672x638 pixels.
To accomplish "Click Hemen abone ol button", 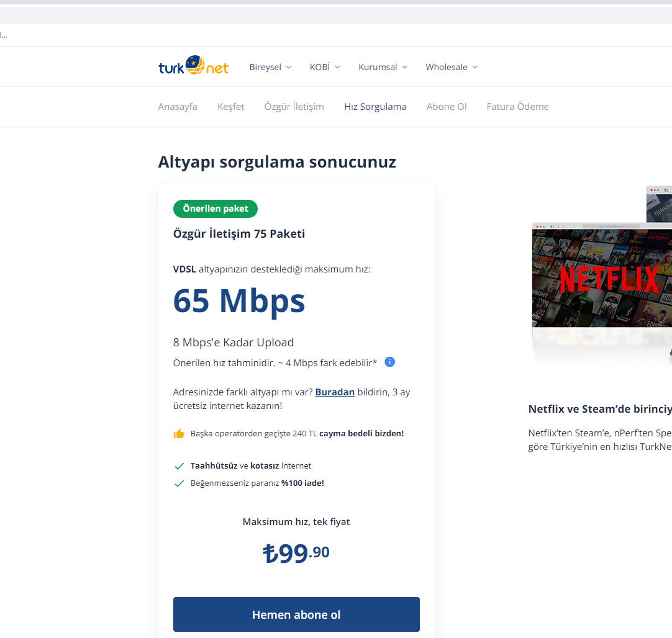I will [296, 614].
